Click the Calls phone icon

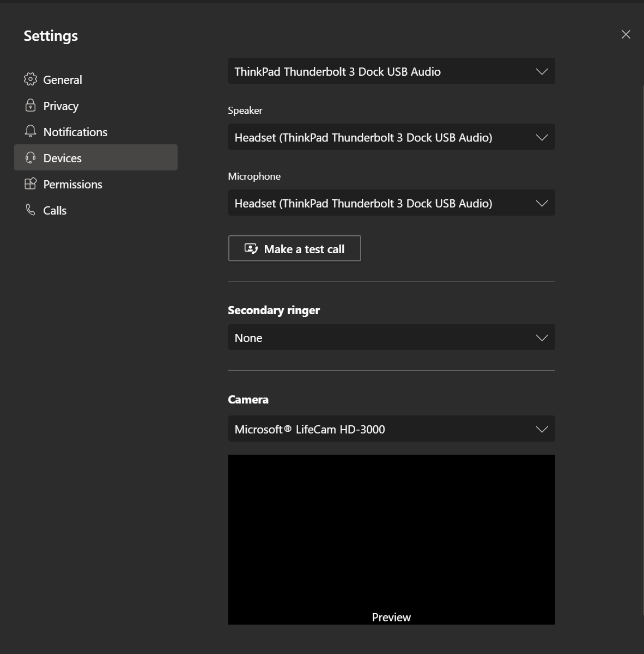pyautogui.click(x=31, y=210)
